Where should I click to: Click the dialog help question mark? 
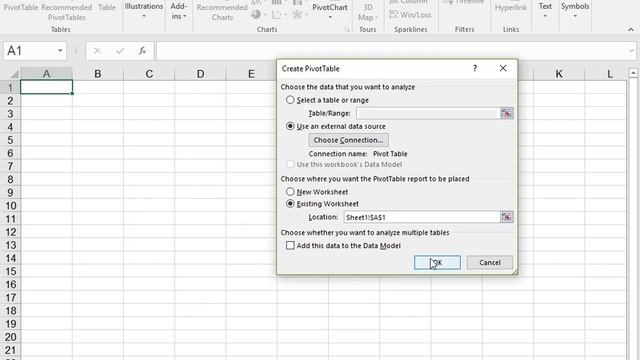click(x=475, y=68)
